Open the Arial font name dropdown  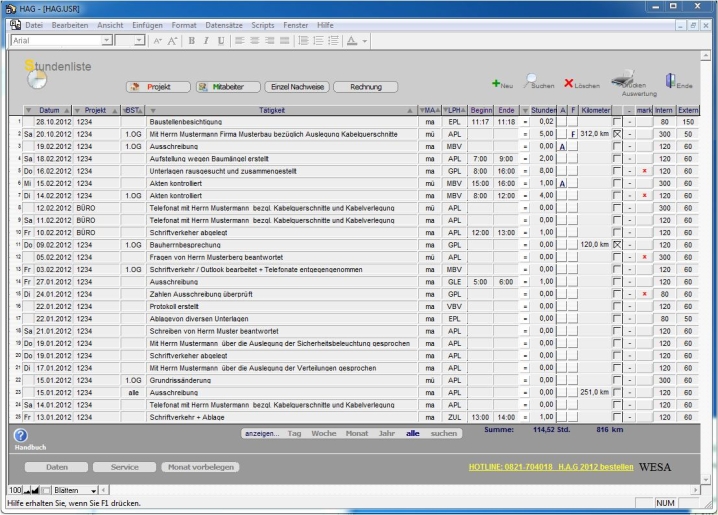[x=107, y=41]
